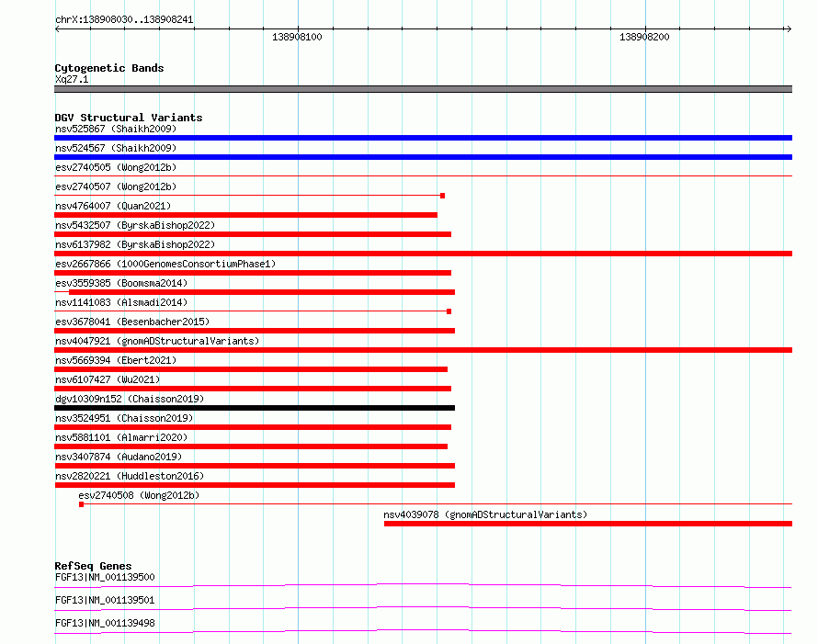Image resolution: width=818 pixels, height=644 pixels.
Task: Click red bar of nsv4047921
Action: (423, 350)
